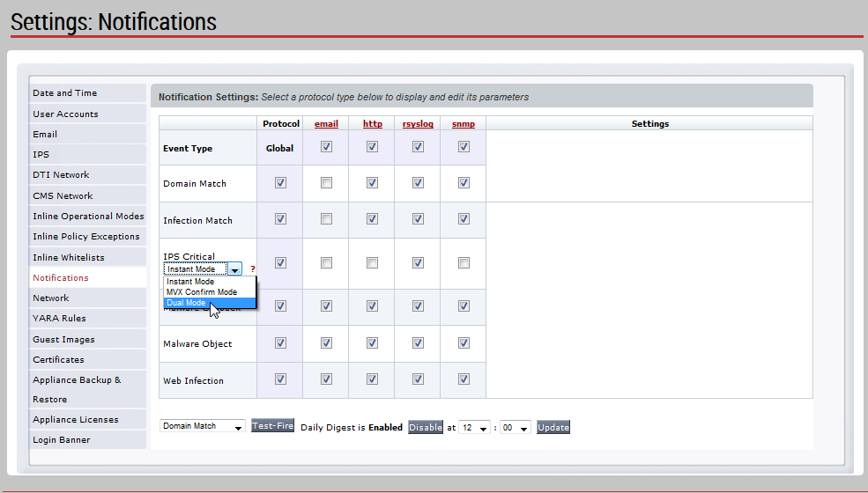The width and height of the screenshot is (868, 493).
Task: Click the Malware Object row label
Action: (x=197, y=343)
